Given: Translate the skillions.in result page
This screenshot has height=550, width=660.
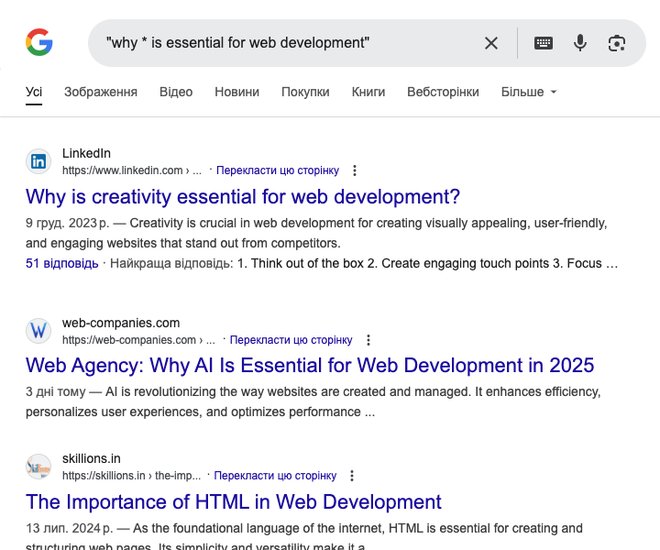Looking at the screenshot, I should click(275, 476).
